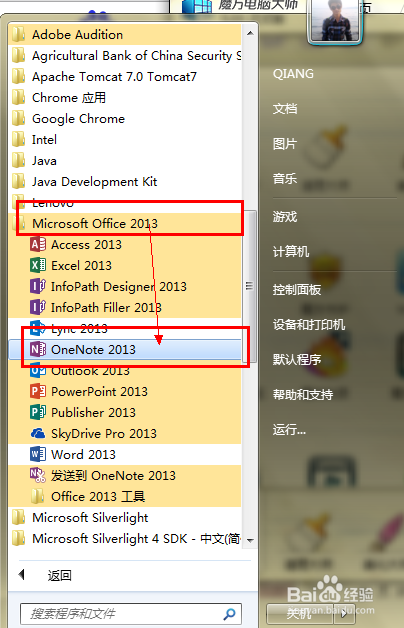Click scrollbar down arrow in programs list

250,540
